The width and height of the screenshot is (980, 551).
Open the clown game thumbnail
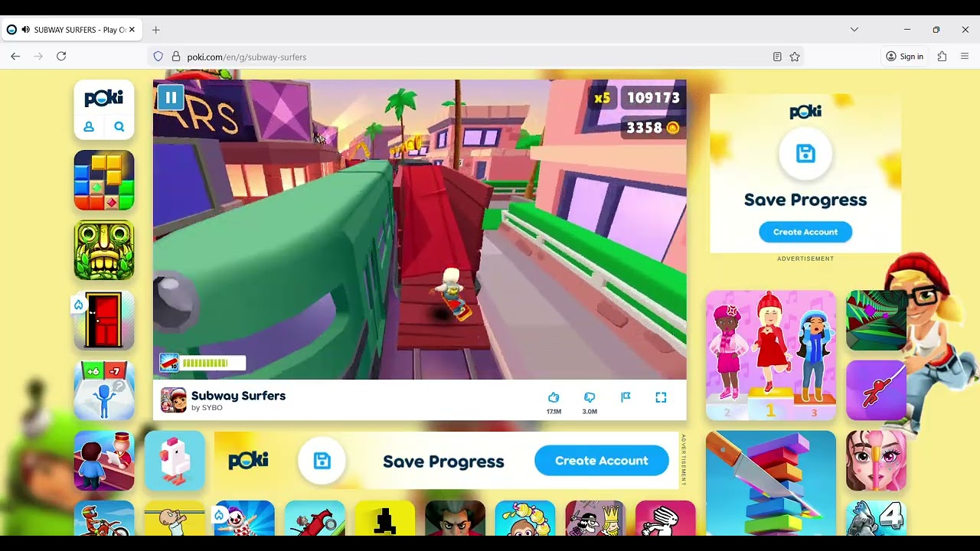click(x=244, y=518)
